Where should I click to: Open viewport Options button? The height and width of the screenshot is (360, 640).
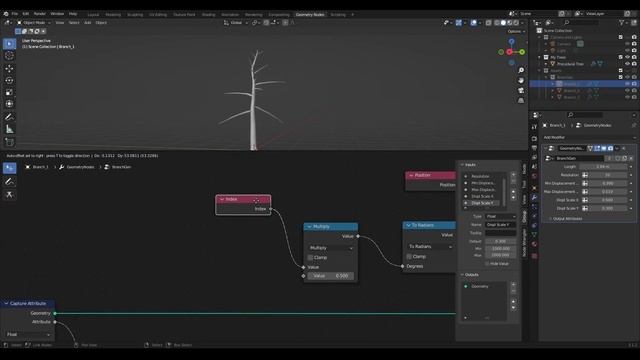pyautogui.click(x=516, y=31)
